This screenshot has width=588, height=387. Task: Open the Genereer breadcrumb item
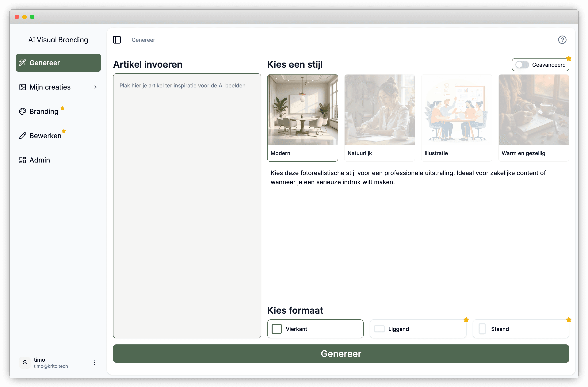143,40
